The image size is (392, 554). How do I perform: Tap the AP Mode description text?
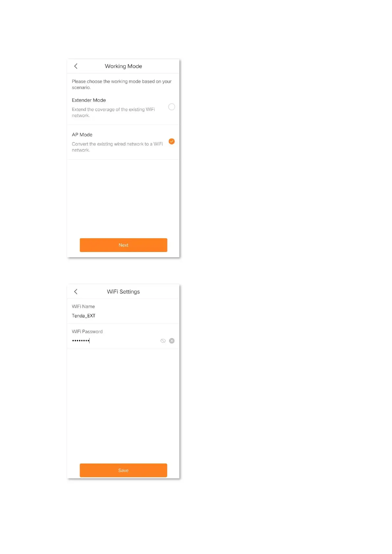tap(118, 147)
